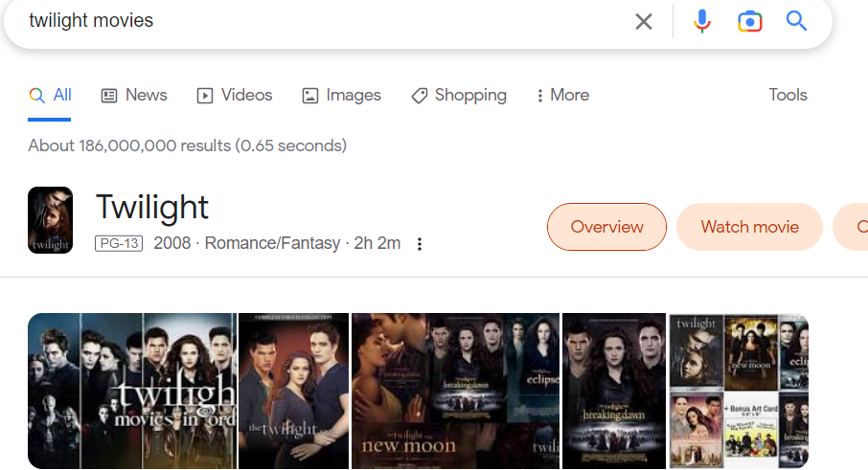Switch to the News tab

pyautogui.click(x=134, y=95)
